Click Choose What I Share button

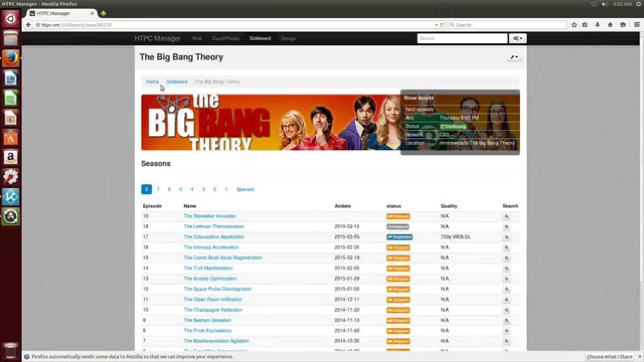tap(609, 357)
